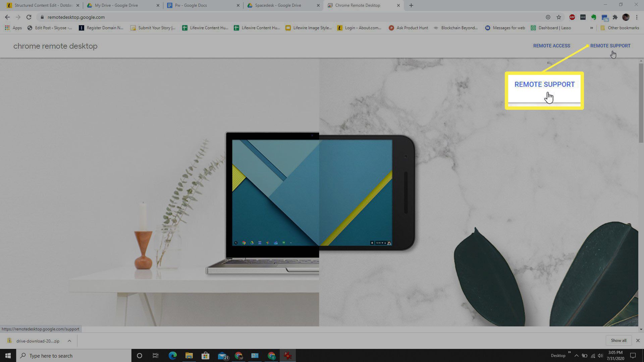Screen dimensions: 644x362
Task: Click the REMOTE ACCESS link
Action: tap(551, 46)
